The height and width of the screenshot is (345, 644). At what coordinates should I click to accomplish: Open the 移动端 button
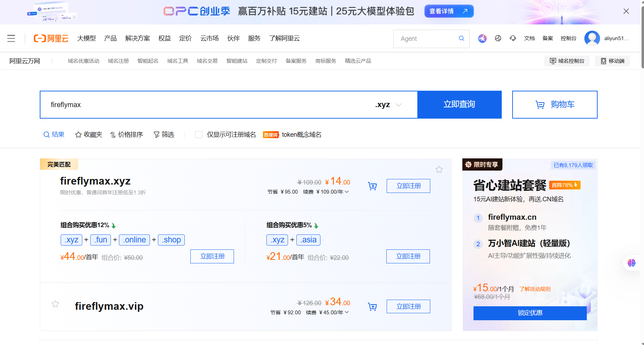pyautogui.click(x=613, y=61)
